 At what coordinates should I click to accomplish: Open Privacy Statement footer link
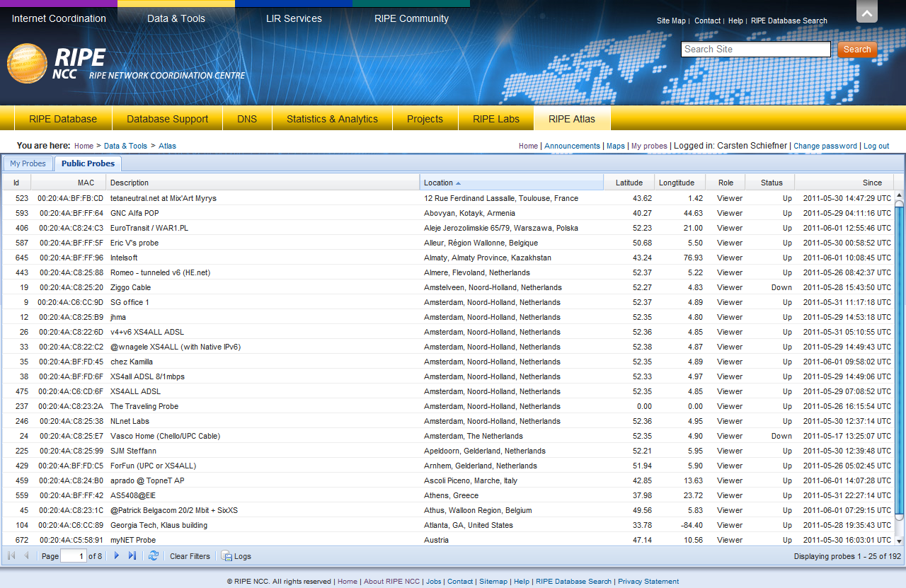[x=648, y=582]
